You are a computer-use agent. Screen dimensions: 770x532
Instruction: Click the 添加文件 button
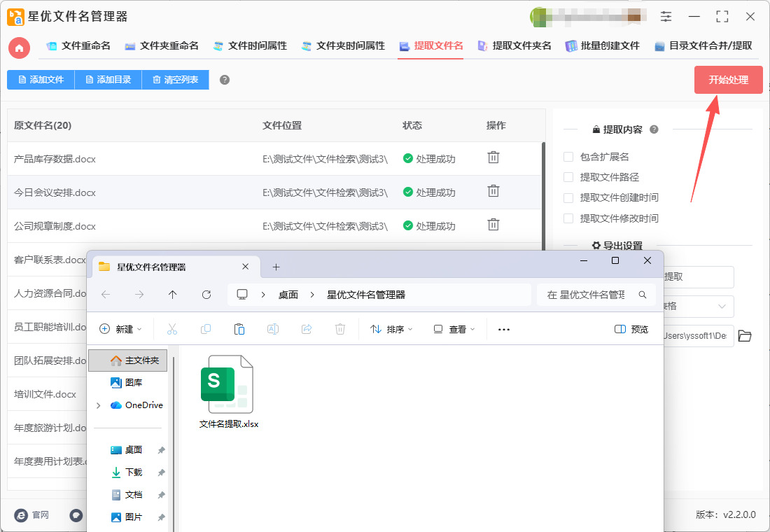coord(41,80)
